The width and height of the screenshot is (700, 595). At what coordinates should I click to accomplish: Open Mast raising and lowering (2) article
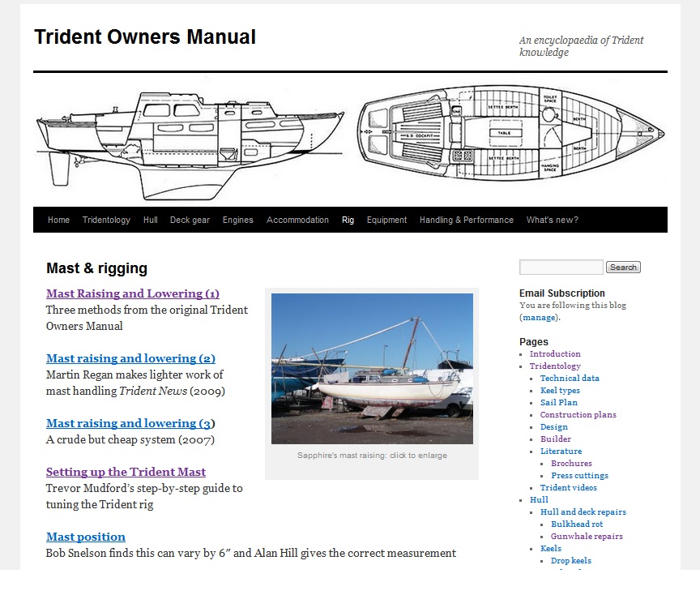pos(130,358)
